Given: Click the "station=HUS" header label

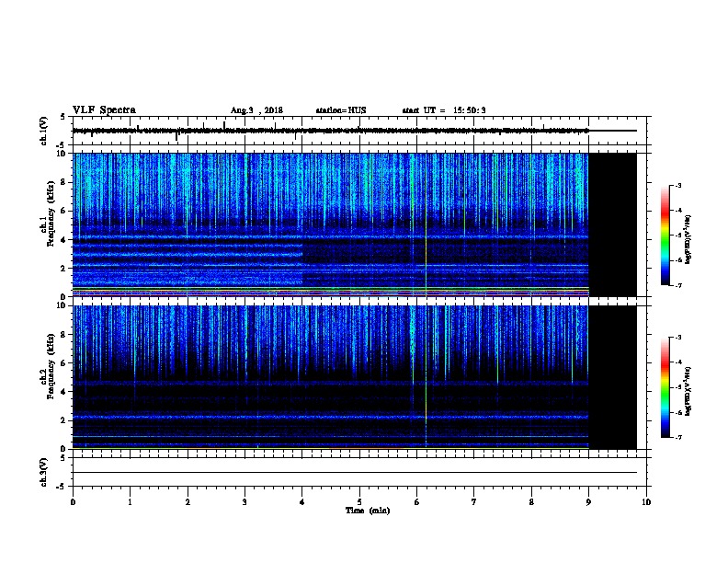Looking at the screenshot, I should pos(341,110).
